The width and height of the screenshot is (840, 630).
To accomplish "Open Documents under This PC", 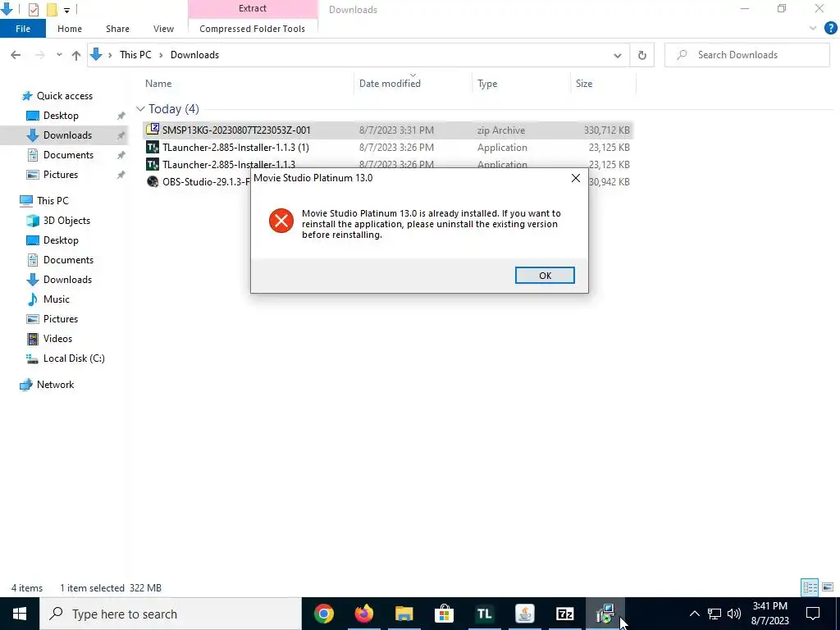I will (68, 260).
